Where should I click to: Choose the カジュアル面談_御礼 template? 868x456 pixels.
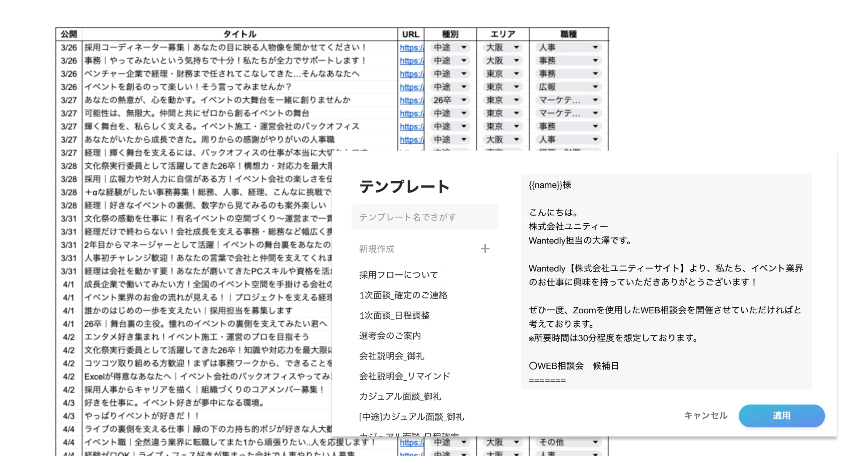400,396
